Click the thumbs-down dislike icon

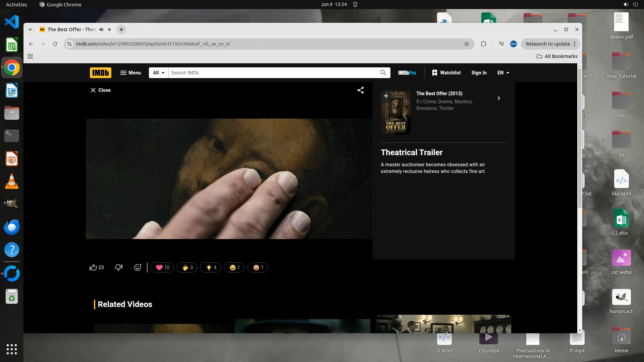pyautogui.click(x=119, y=267)
